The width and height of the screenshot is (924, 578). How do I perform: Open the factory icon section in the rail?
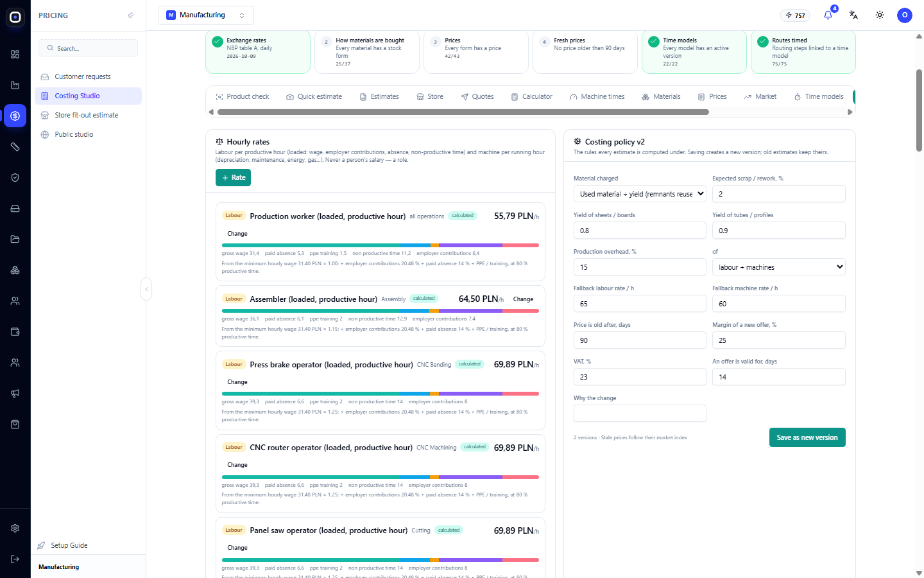(x=15, y=85)
